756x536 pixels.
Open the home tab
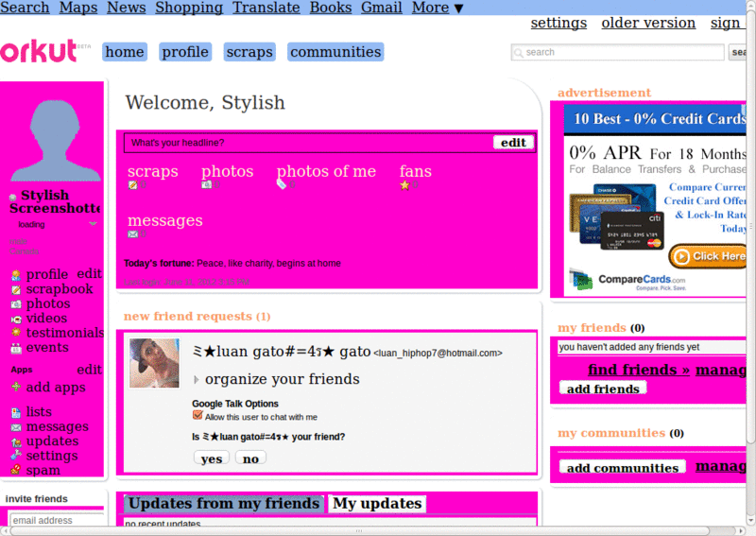point(125,52)
